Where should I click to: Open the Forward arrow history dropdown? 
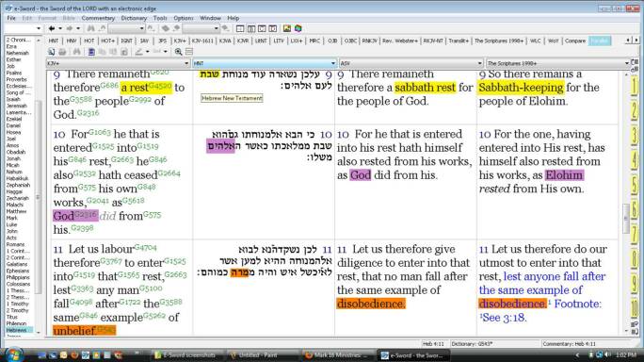(x=78, y=28)
